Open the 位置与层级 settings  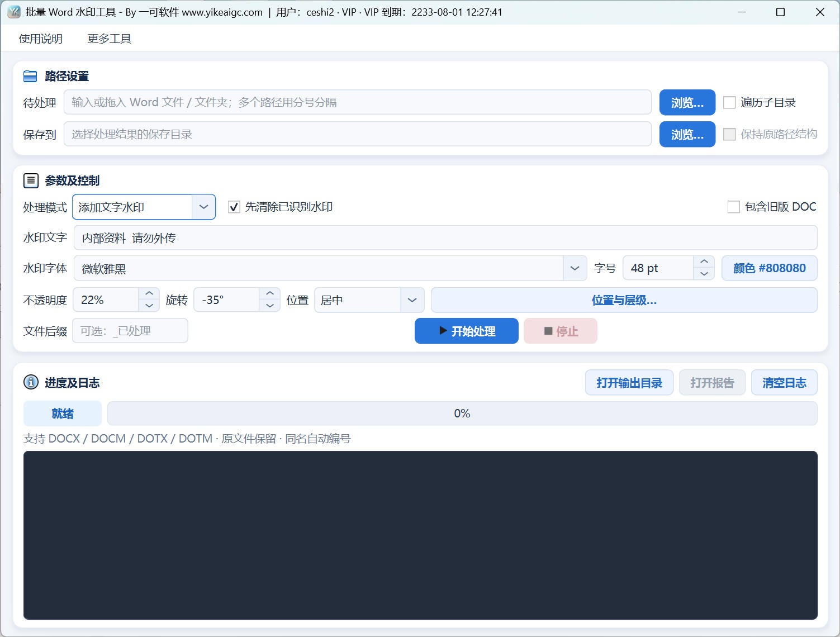[x=624, y=300]
